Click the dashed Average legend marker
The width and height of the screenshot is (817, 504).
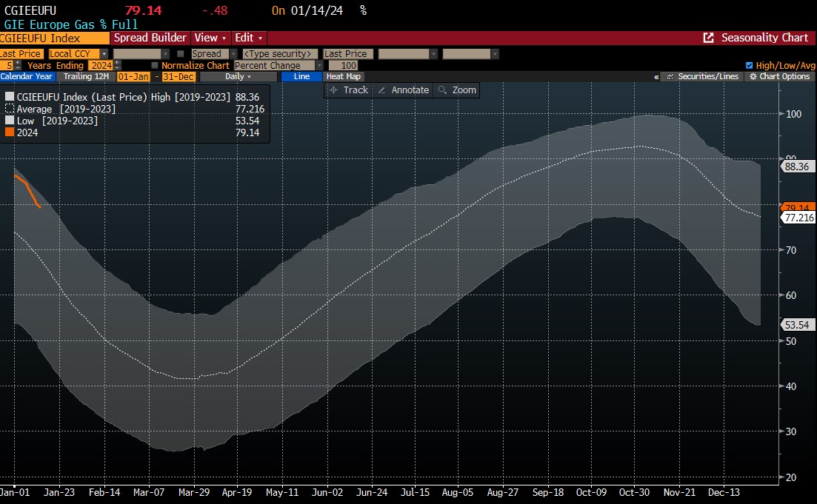pos(10,109)
